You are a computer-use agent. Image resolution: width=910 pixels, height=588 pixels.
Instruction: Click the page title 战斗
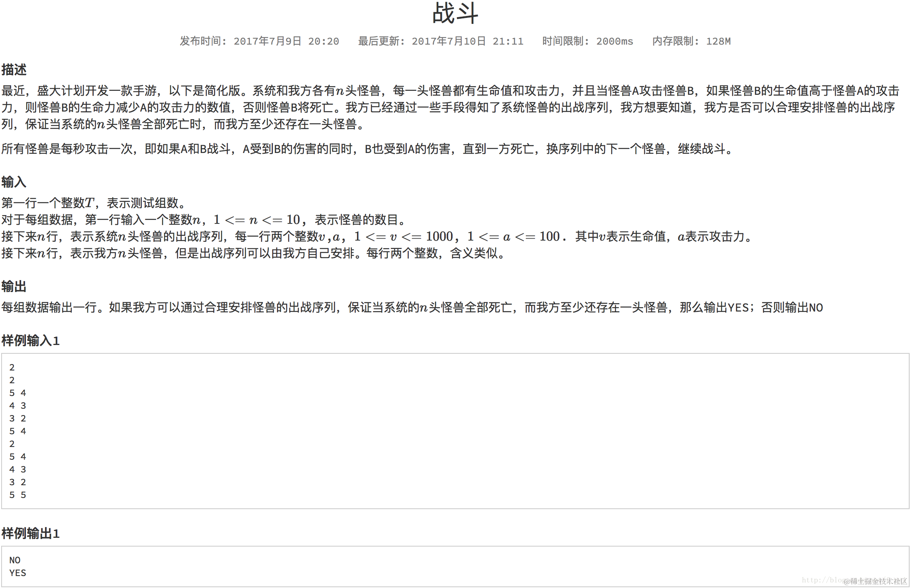coord(455,14)
